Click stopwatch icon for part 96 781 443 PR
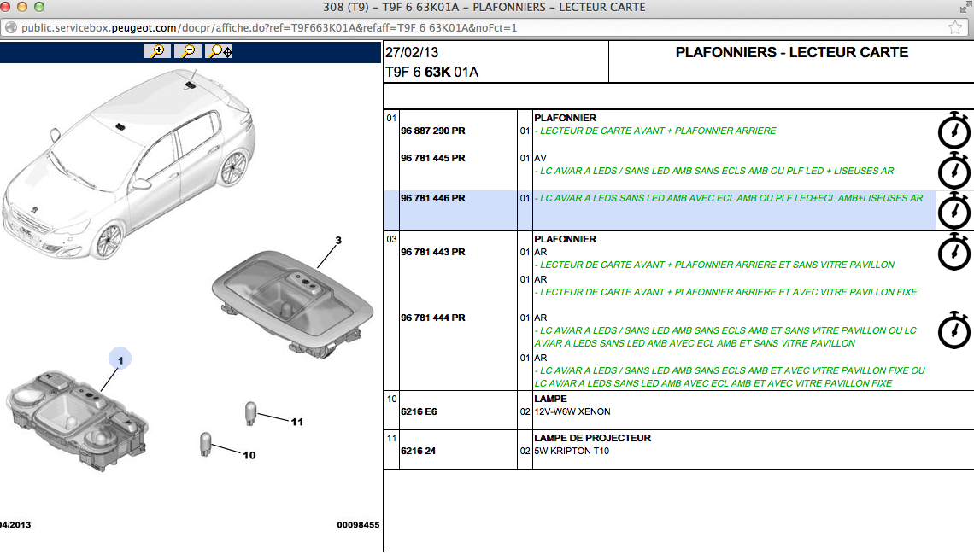This screenshot has width=974, height=560. click(x=954, y=251)
